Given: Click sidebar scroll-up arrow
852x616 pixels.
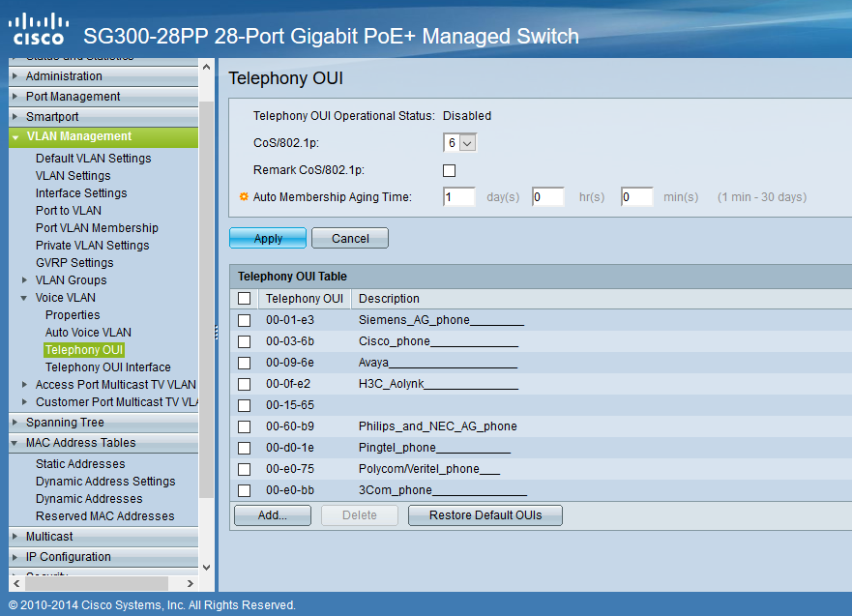Looking at the screenshot, I should [207, 68].
